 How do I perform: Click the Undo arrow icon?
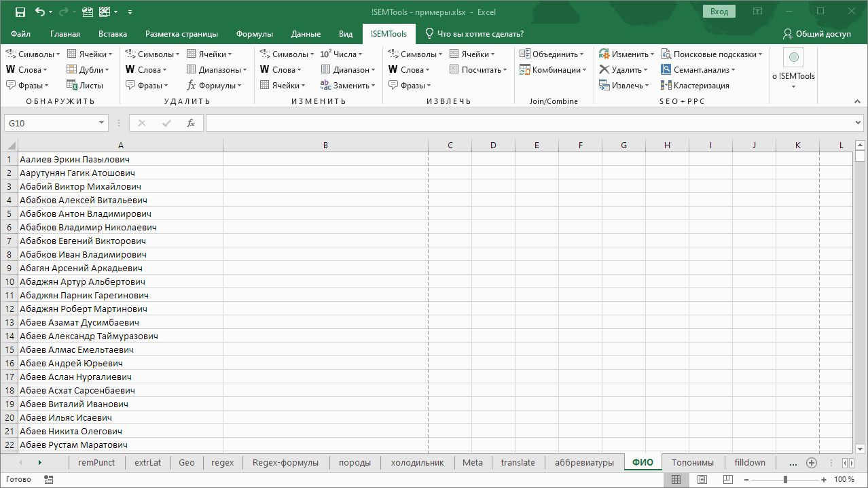(x=40, y=12)
